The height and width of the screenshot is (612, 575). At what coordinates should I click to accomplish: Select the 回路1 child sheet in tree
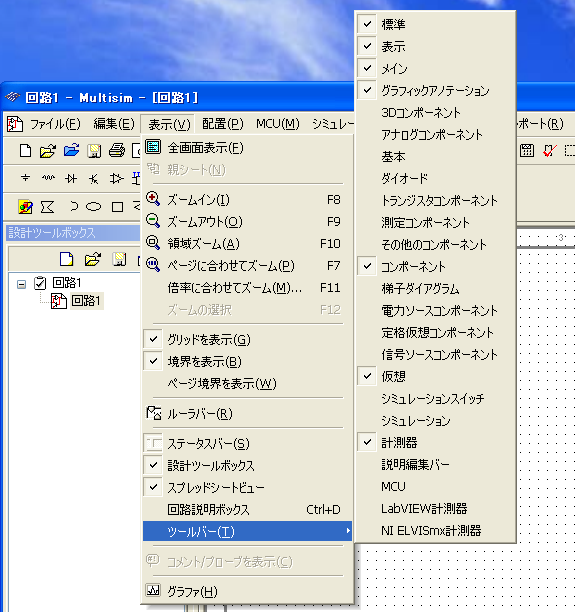pos(86,301)
